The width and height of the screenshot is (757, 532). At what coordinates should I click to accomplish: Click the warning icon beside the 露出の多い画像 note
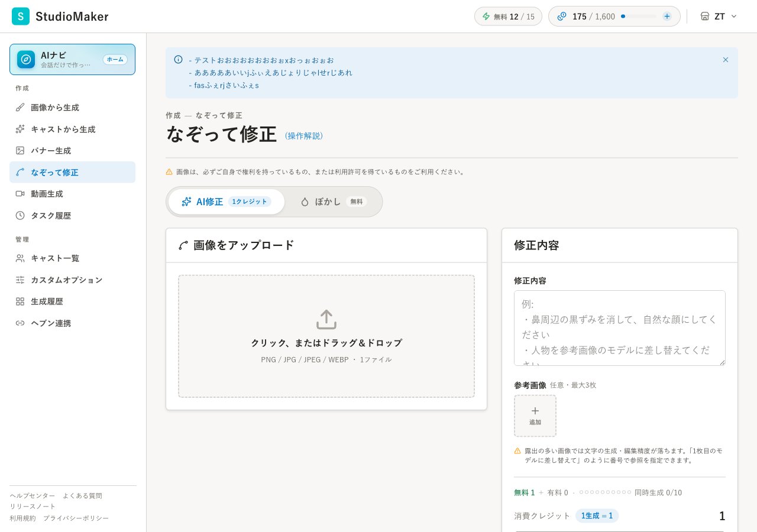click(x=517, y=450)
